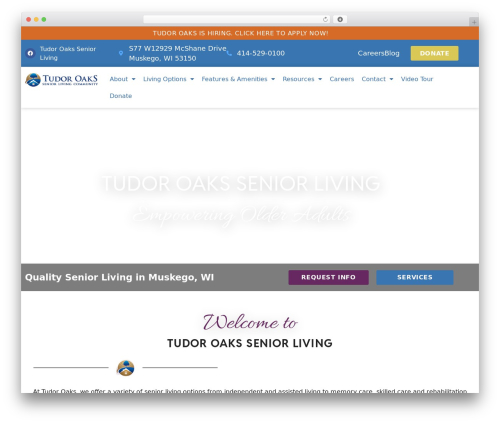Click the Quality Senior Living in Muskego heading

[x=119, y=277]
